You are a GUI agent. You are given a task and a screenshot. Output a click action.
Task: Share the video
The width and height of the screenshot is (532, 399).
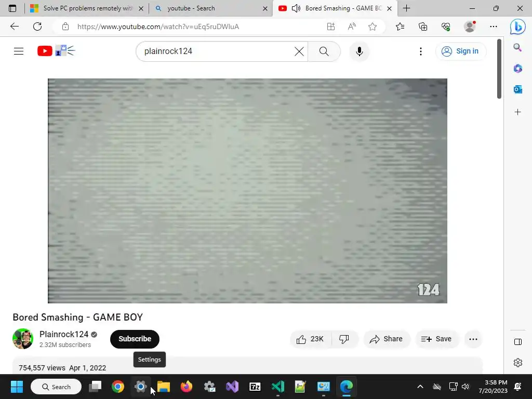pyautogui.click(x=387, y=339)
